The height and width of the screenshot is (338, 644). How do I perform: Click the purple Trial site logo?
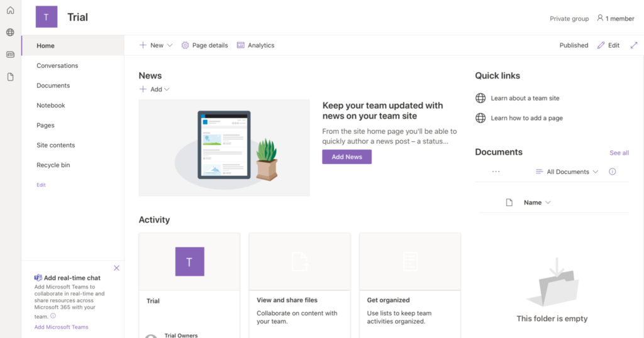pos(47,17)
